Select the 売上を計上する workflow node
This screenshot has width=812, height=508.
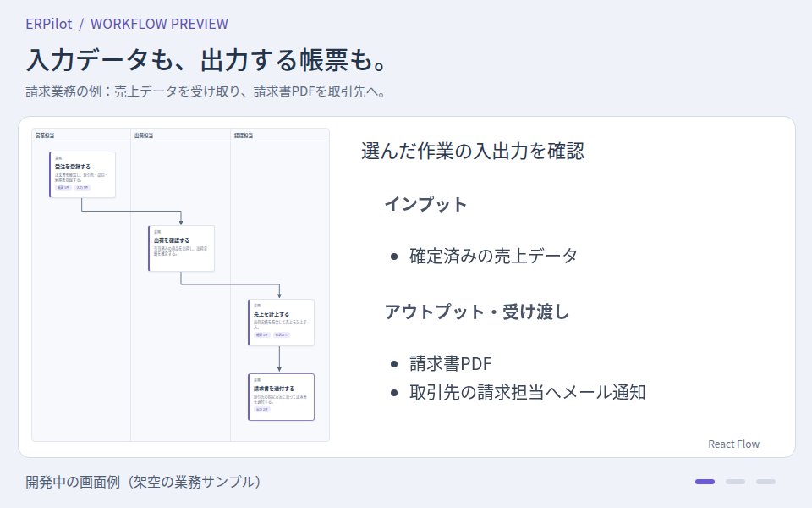(281, 323)
